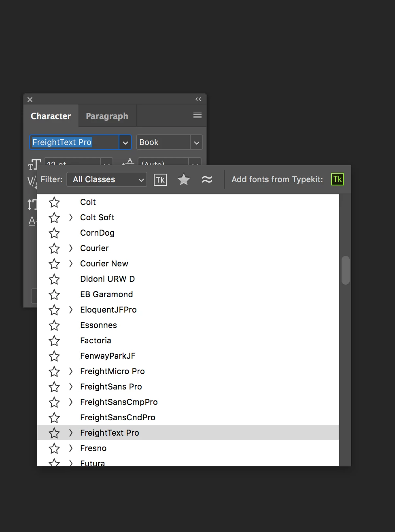Open font style Book dropdown arrow
This screenshot has height=532, width=395.
pyautogui.click(x=196, y=143)
